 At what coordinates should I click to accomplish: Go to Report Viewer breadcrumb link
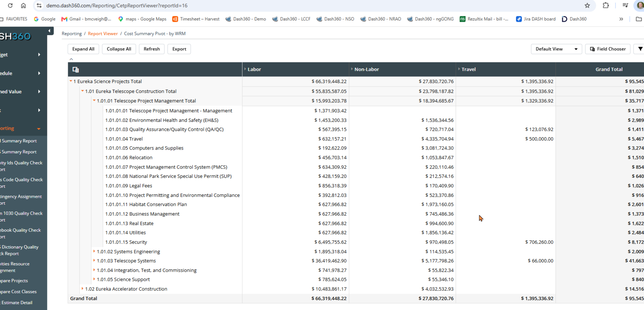point(103,33)
